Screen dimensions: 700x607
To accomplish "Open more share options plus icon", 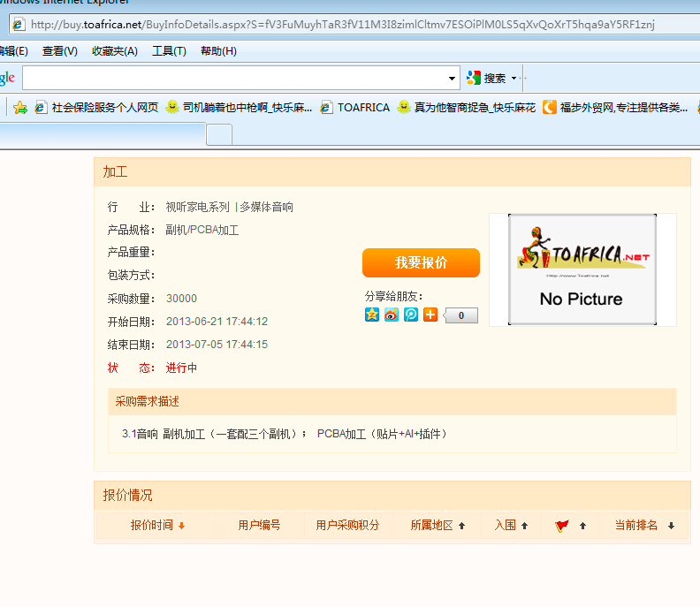I will [430, 315].
